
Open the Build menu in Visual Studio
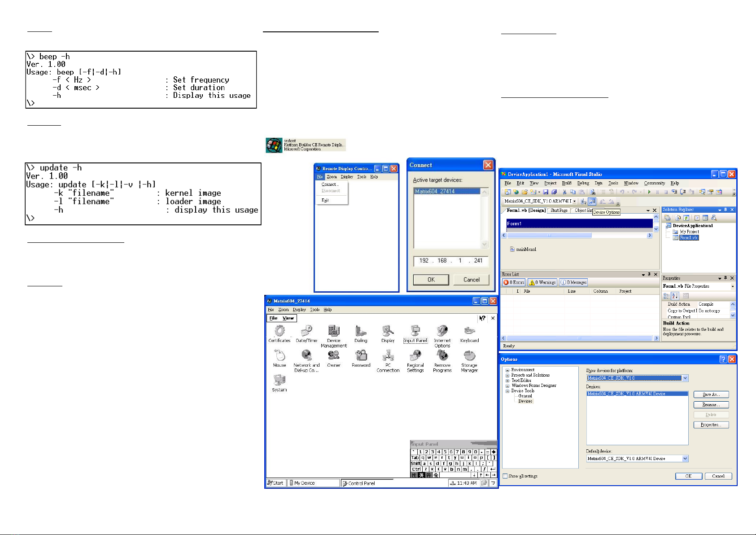pyautogui.click(x=567, y=183)
